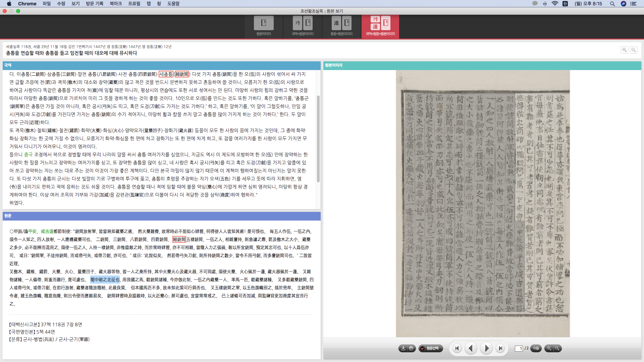This screenshot has width=644, height=362.
Task: Click the page number input field
Action: click(x=519, y=348)
